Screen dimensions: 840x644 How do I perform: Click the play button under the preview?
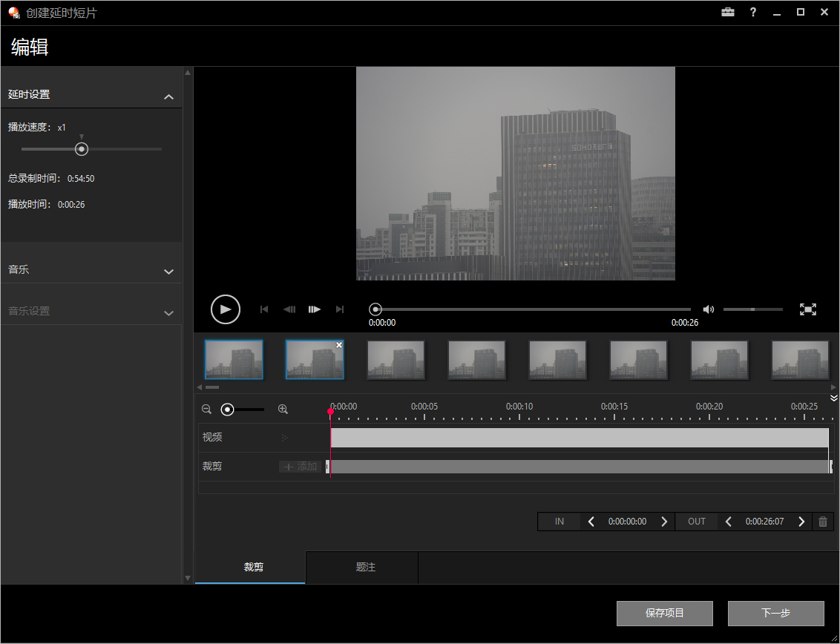pyautogui.click(x=226, y=309)
